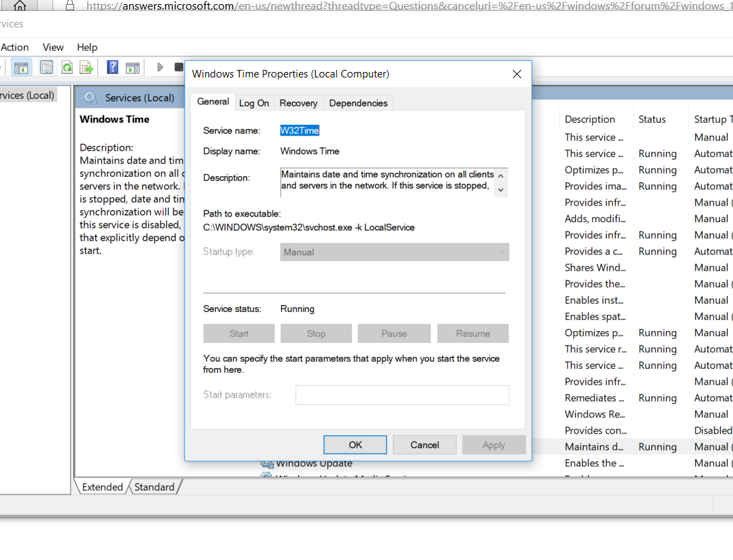
Task: Click the Properties toolbar icon in Services
Action: [x=46, y=67]
